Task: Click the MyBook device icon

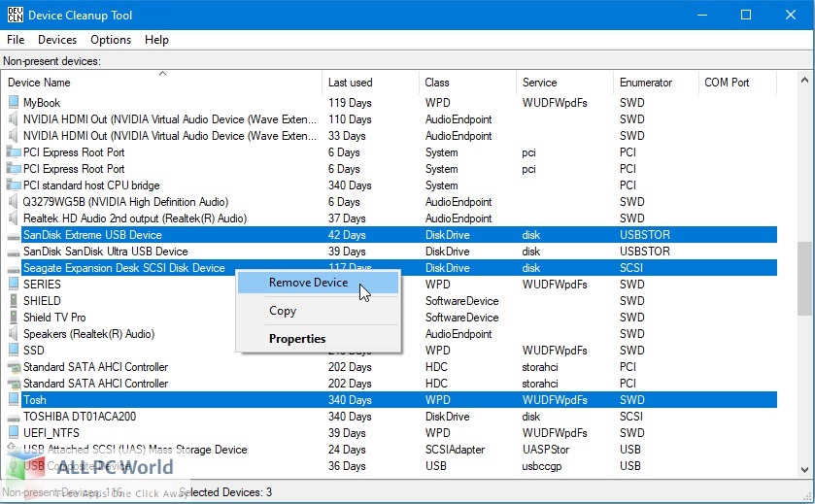Action: click(14, 102)
